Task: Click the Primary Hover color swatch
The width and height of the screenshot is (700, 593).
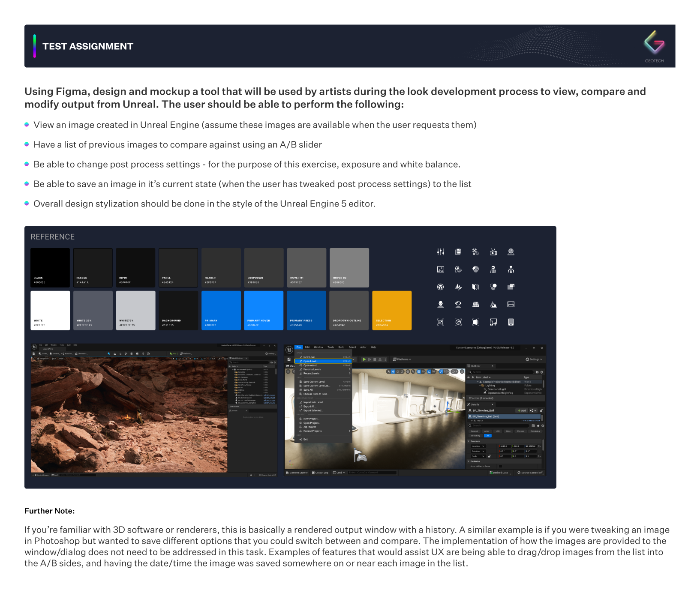Action: point(264,311)
